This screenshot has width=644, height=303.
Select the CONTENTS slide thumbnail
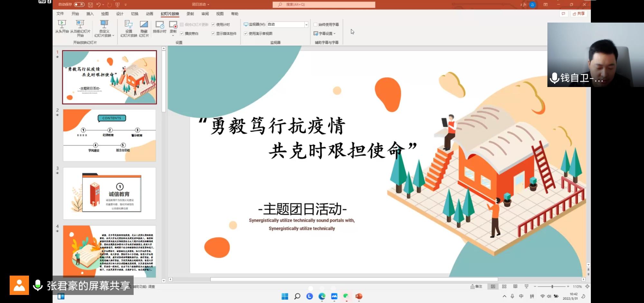tap(109, 135)
